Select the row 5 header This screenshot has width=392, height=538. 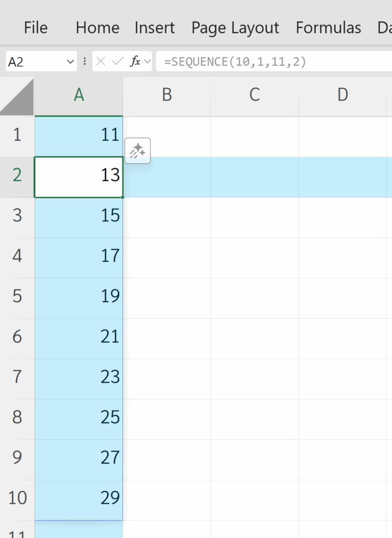[17, 296]
